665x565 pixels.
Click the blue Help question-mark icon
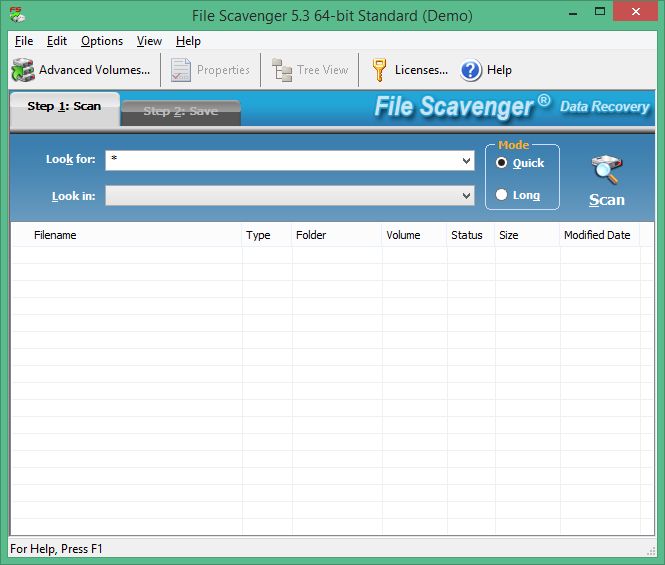click(471, 70)
